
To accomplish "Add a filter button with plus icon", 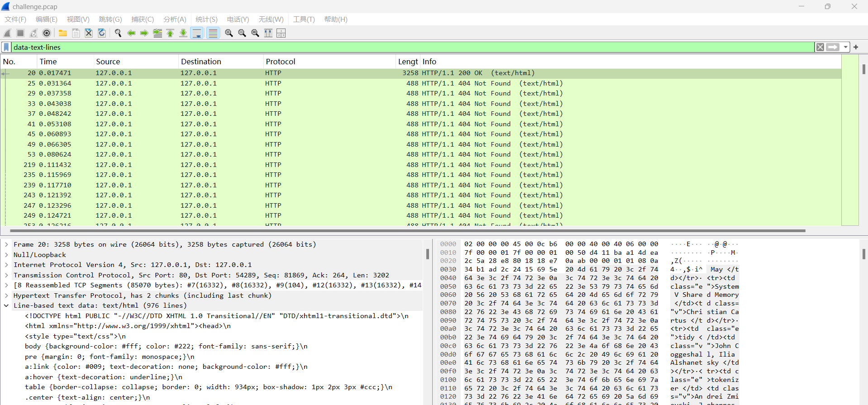I will pyautogui.click(x=856, y=47).
